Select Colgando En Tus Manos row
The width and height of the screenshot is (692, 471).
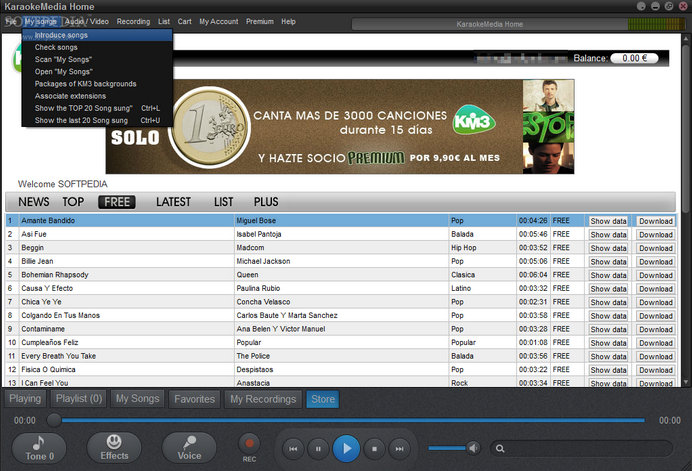340,315
